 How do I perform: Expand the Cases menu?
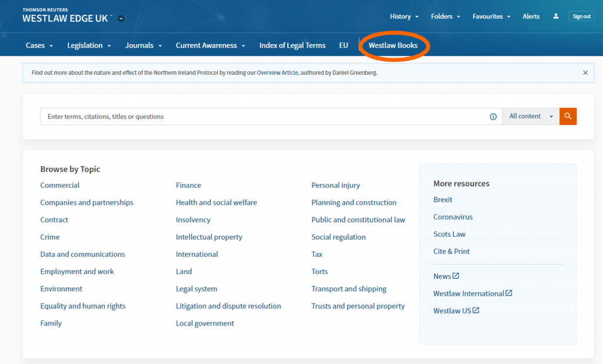[39, 45]
